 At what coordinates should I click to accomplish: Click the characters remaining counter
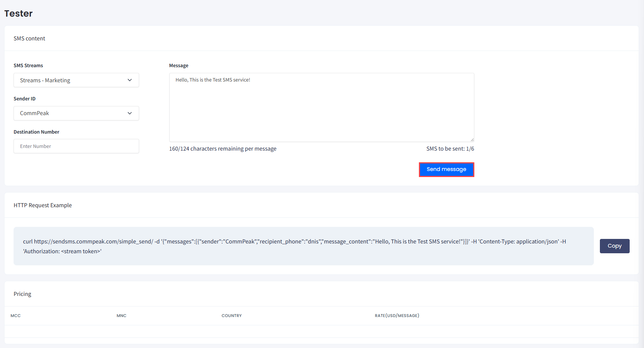[x=222, y=148]
